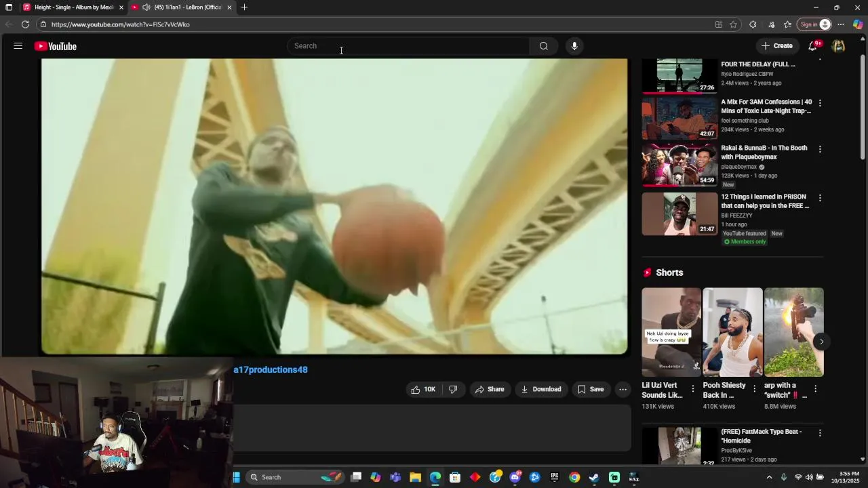Open options for the FattMack Type Beat video

point(820,433)
